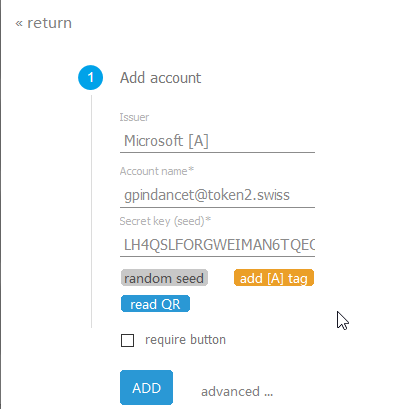Click the Add account step heading
419x409 pixels.
coord(160,78)
